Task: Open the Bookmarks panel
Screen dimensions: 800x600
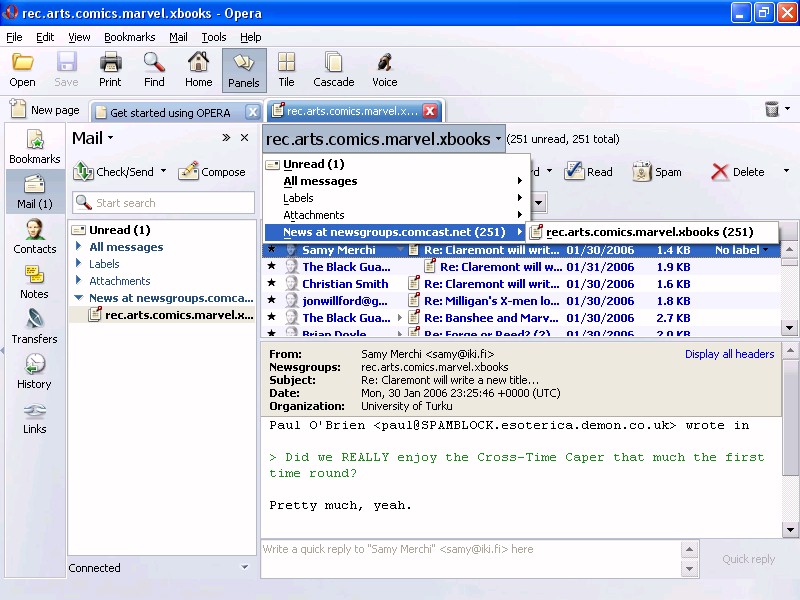Action: click(x=35, y=147)
